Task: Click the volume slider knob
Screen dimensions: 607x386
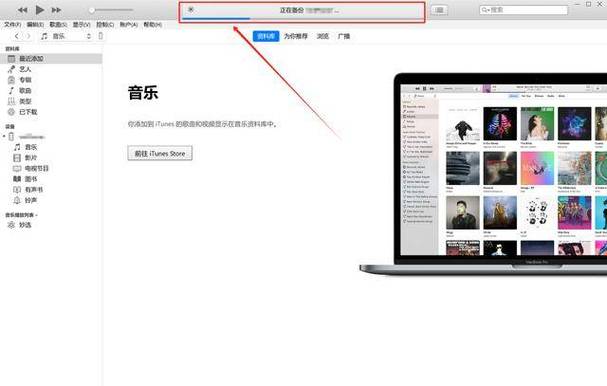Action: click(x=92, y=10)
